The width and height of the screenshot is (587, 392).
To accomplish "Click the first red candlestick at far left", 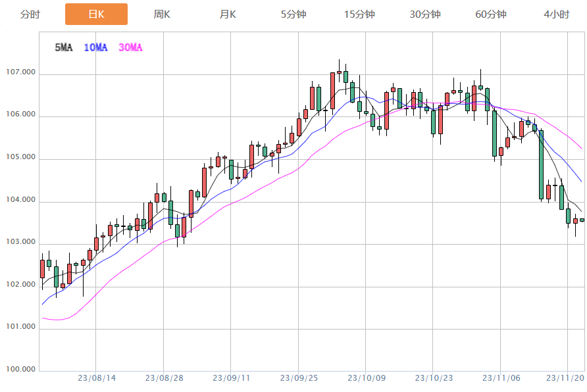I will pos(42,268).
